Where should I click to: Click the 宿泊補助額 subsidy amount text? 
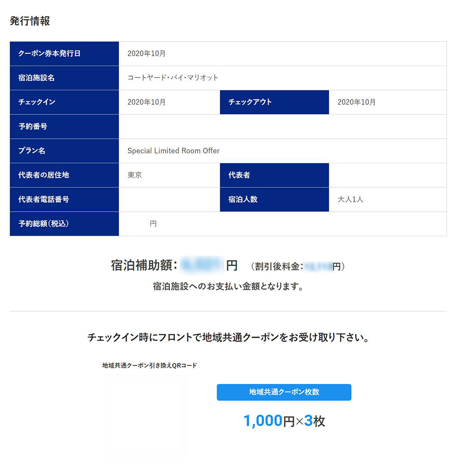tap(174, 265)
